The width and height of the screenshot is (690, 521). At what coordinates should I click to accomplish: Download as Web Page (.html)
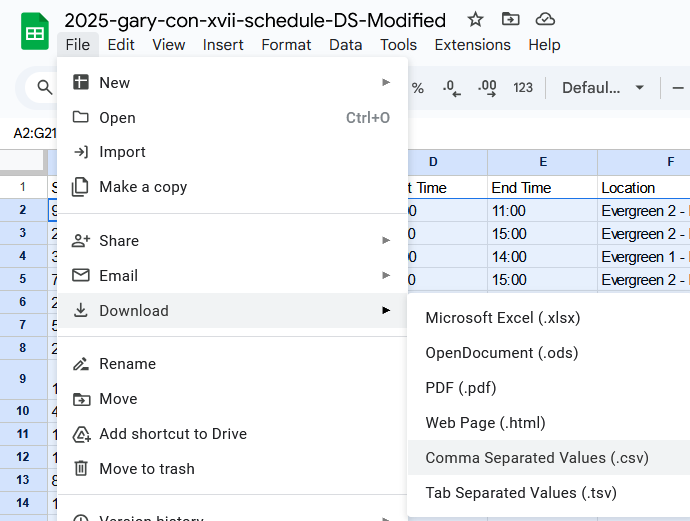click(x=549, y=423)
